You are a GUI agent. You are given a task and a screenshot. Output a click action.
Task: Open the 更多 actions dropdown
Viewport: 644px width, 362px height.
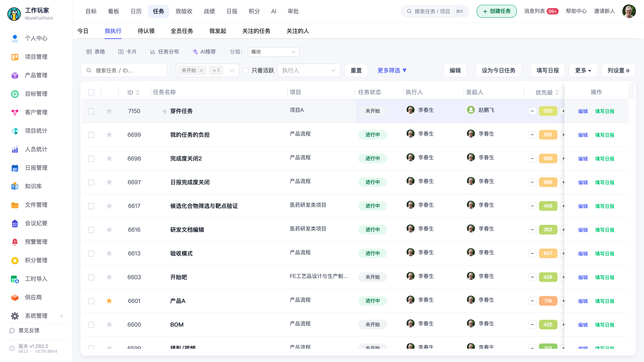(583, 70)
